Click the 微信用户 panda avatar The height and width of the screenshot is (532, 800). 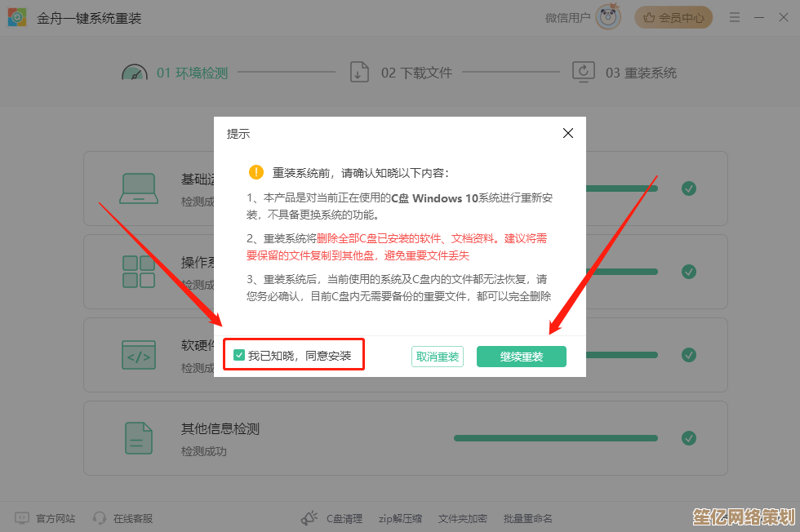(608, 17)
